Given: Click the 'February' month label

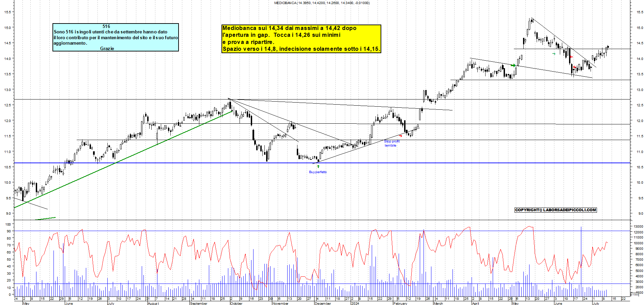Looking at the screenshot, I should (400, 303).
